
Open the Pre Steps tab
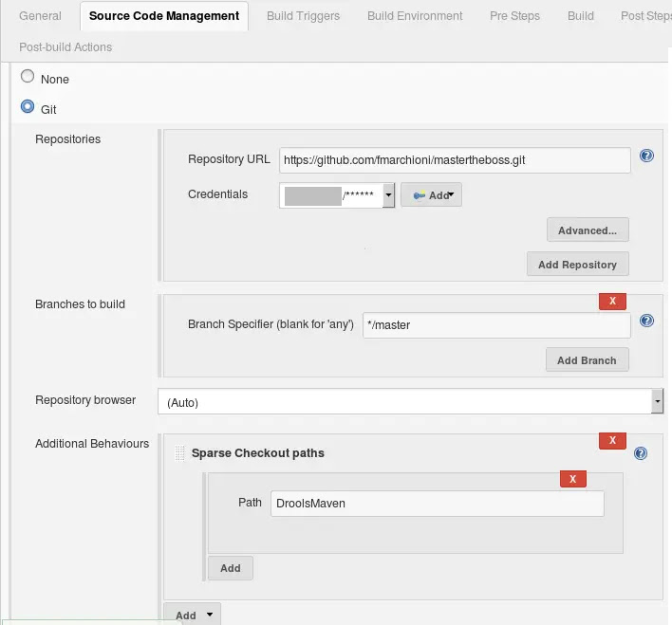[x=514, y=16]
